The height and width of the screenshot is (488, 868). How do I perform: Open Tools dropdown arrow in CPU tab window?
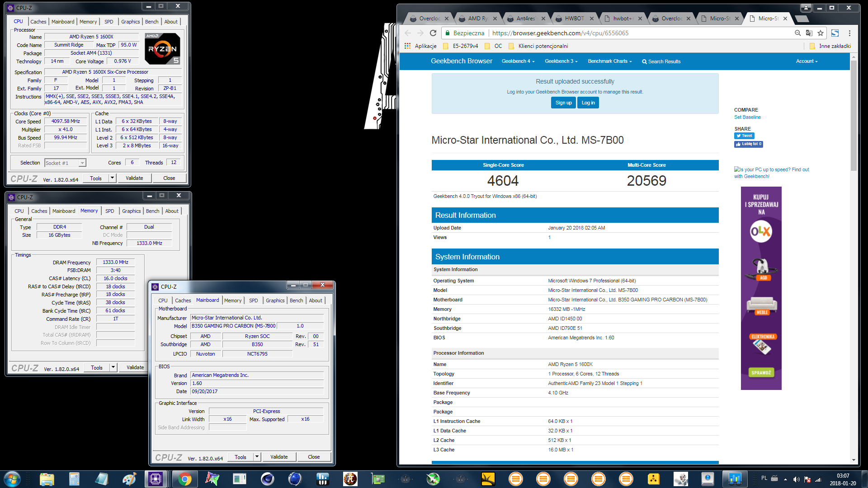[112, 178]
